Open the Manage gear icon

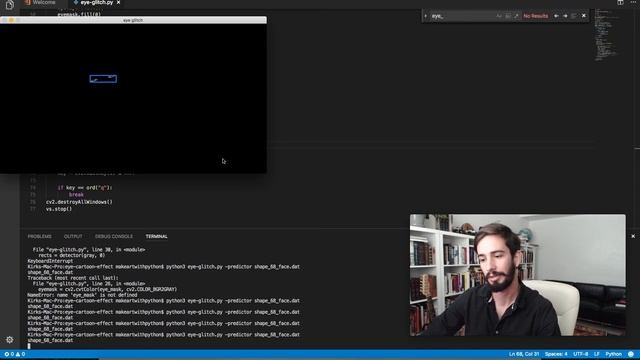click(x=9, y=340)
